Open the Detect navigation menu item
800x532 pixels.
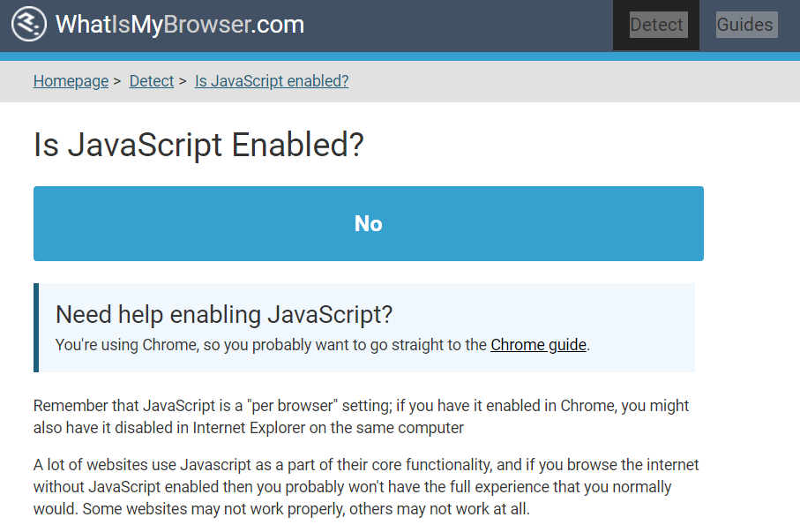click(x=656, y=25)
